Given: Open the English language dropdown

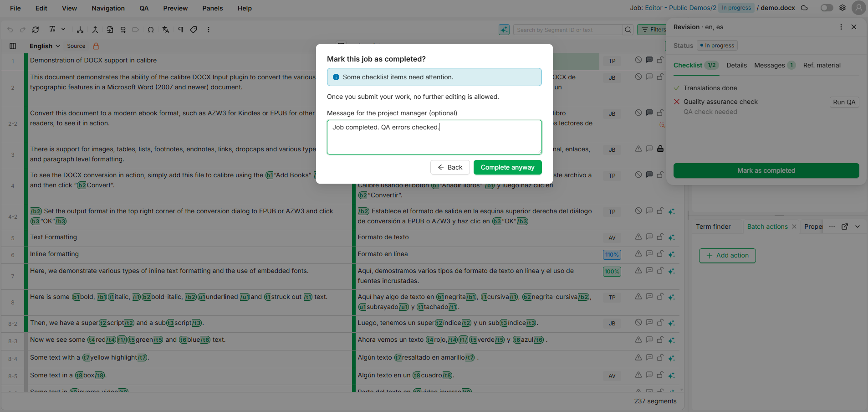Looking at the screenshot, I should tap(45, 46).
